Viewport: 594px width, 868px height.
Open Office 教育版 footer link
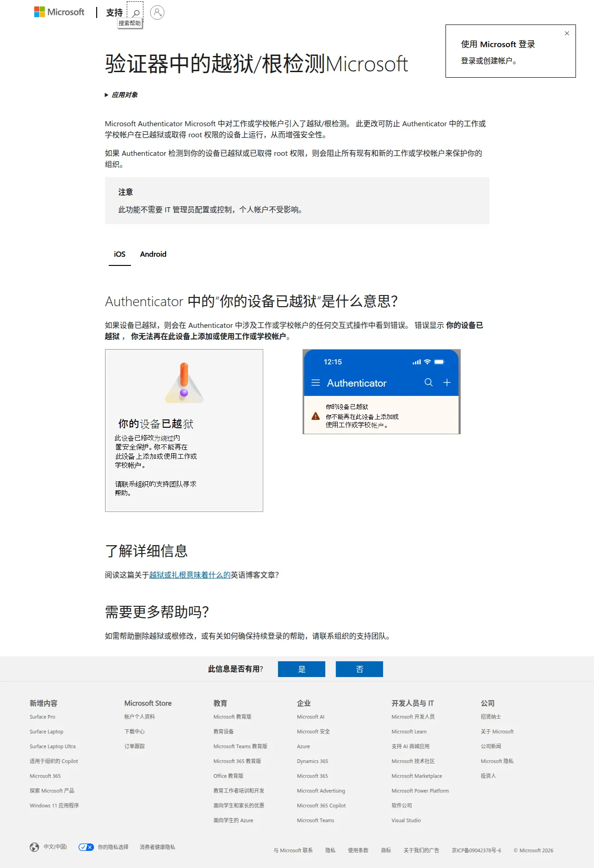coord(229,776)
